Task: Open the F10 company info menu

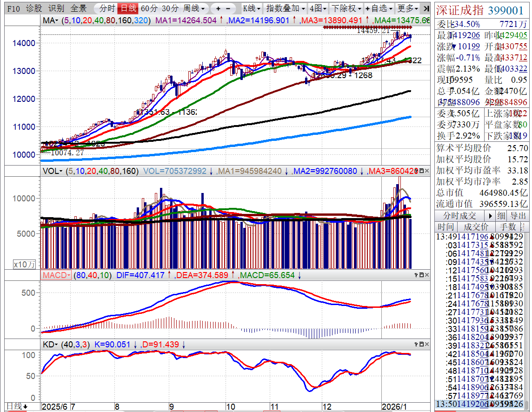Action: point(13,8)
